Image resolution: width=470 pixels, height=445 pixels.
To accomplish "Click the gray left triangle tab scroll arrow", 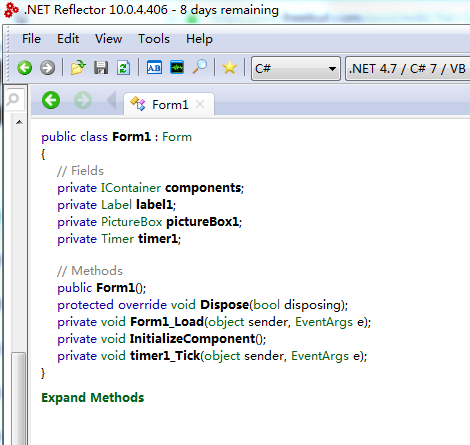I will [x=112, y=100].
